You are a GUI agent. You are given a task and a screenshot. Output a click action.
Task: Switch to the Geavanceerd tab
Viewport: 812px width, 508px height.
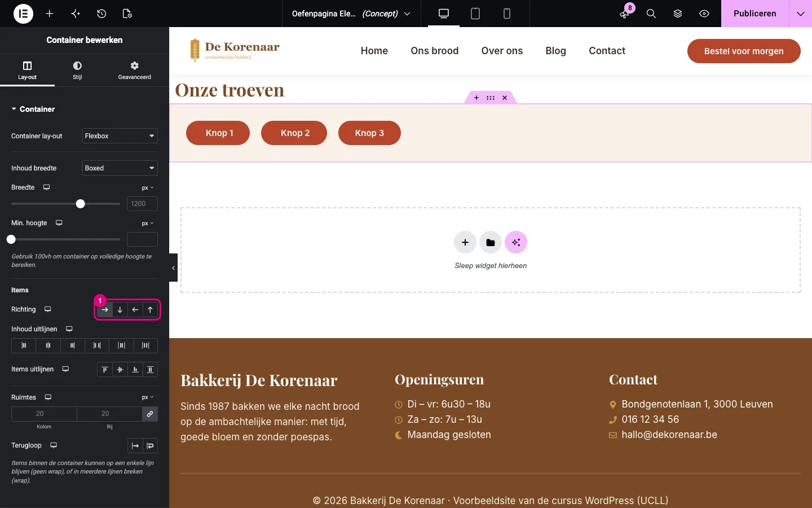[134, 70]
